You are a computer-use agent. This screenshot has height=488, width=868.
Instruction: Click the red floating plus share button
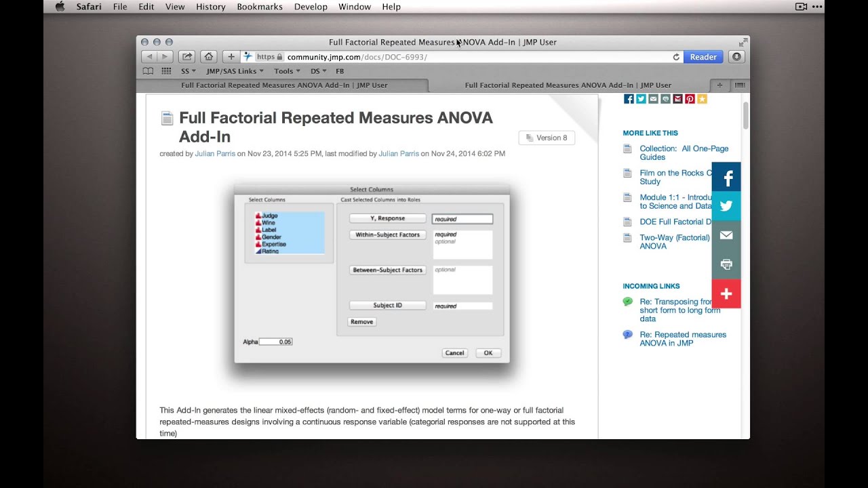click(x=726, y=293)
